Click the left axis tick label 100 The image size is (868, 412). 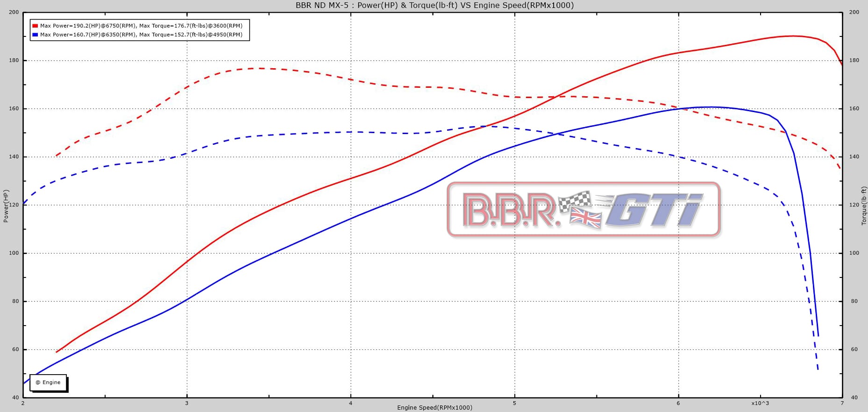coord(14,253)
